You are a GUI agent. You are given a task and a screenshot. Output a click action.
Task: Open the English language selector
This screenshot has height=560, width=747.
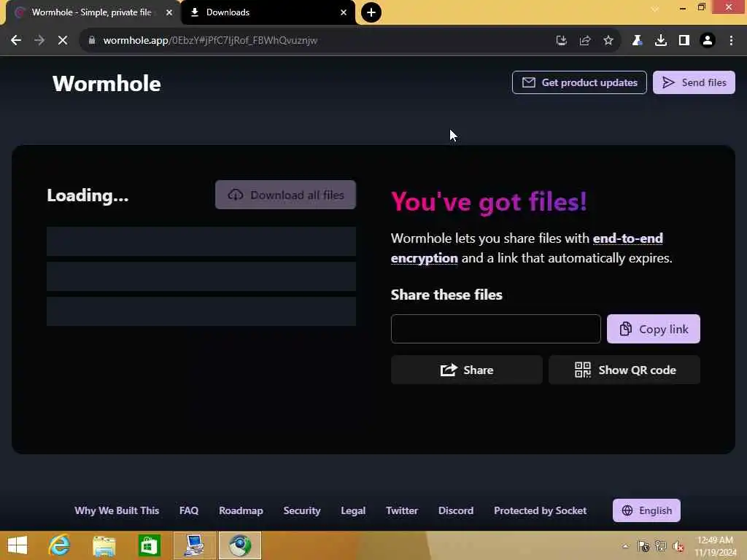tap(646, 510)
